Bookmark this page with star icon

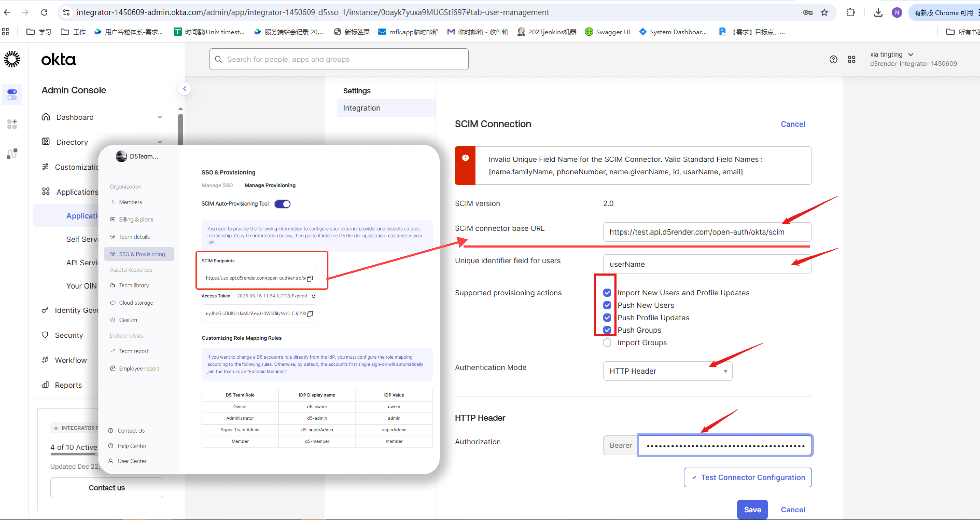(x=824, y=12)
